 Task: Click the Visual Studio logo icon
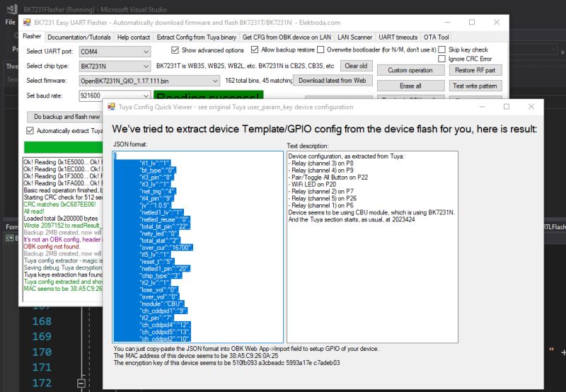12,8
